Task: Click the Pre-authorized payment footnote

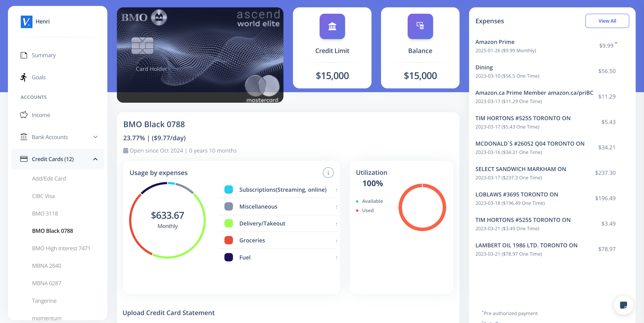Action: pos(510,313)
